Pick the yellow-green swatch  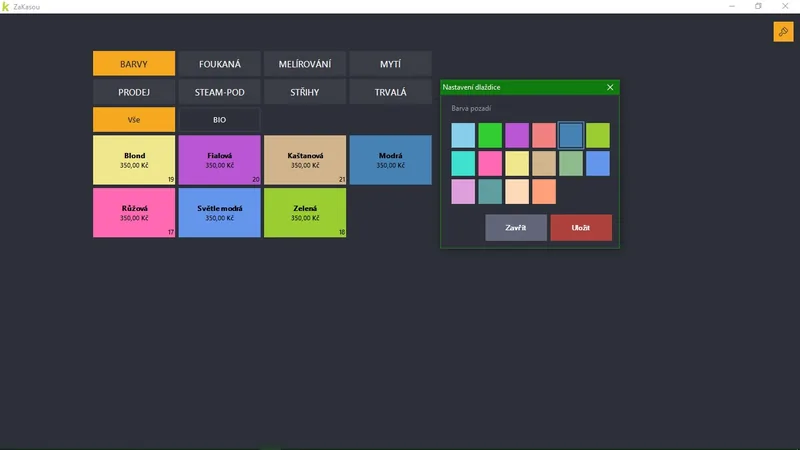click(x=597, y=135)
